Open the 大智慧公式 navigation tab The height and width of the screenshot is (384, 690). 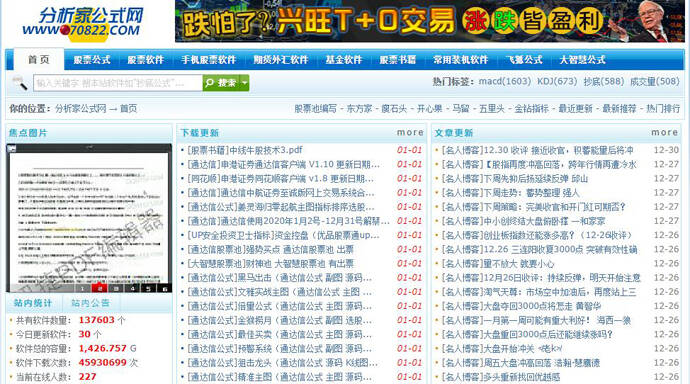tap(582, 60)
